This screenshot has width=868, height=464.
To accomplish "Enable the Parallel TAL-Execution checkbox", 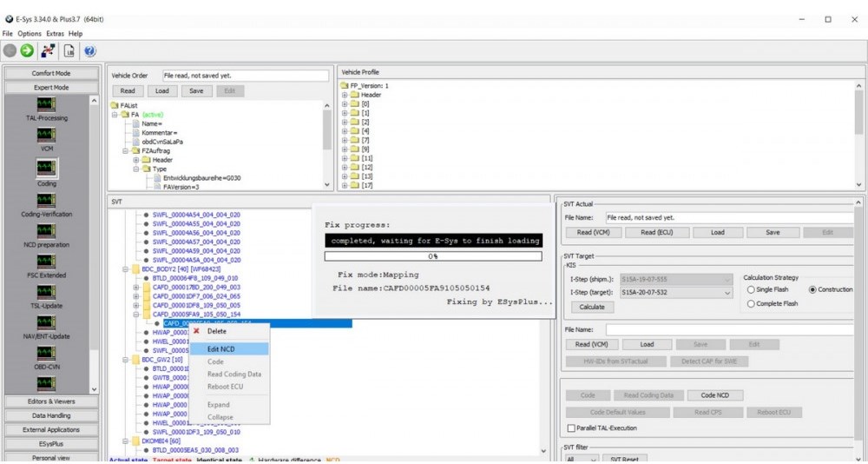I will coord(570,428).
